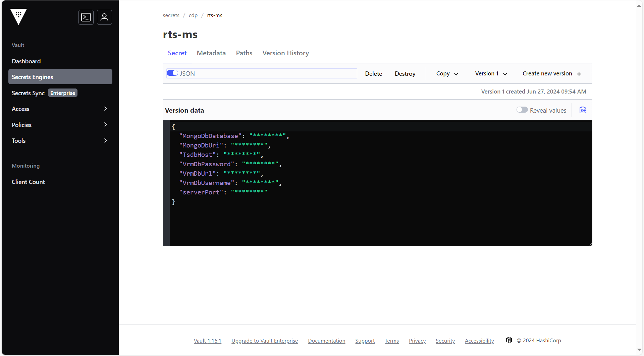Open Documentation footer link

pyautogui.click(x=327, y=341)
